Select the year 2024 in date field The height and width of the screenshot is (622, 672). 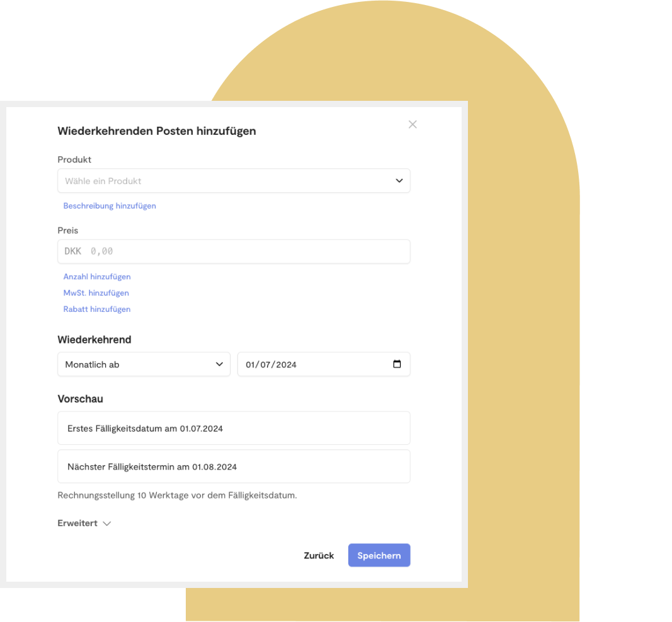(x=285, y=365)
